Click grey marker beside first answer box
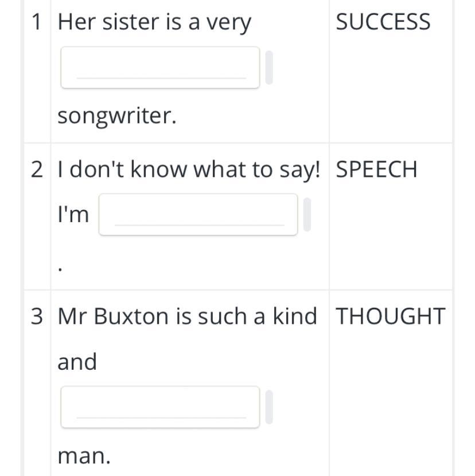The width and height of the screenshot is (475, 476). (x=269, y=68)
